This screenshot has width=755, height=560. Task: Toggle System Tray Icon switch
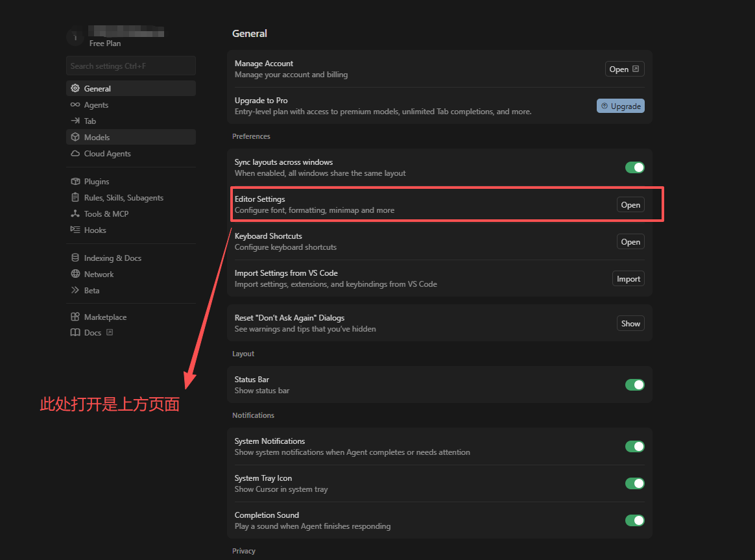tap(634, 483)
